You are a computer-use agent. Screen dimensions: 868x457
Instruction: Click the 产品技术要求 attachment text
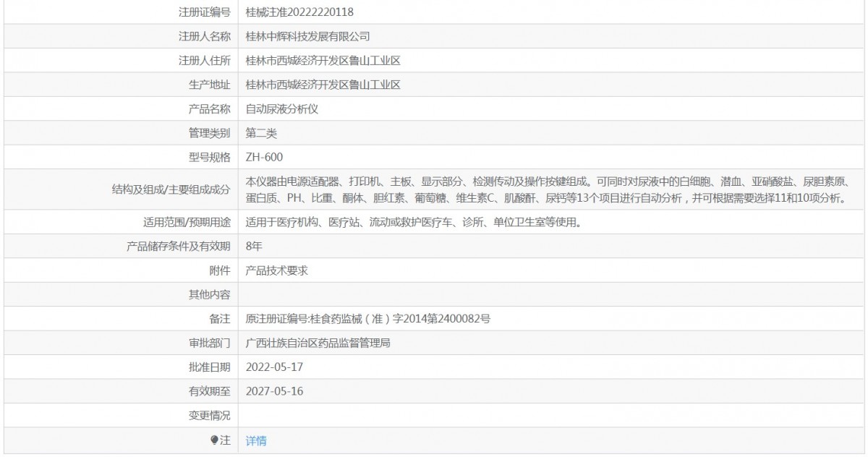(x=277, y=270)
